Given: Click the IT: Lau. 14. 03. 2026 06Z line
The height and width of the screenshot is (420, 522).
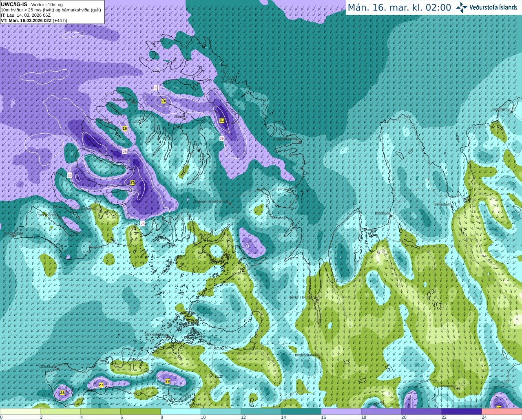Looking at the screenshot, I should click(x=26, y=15).
